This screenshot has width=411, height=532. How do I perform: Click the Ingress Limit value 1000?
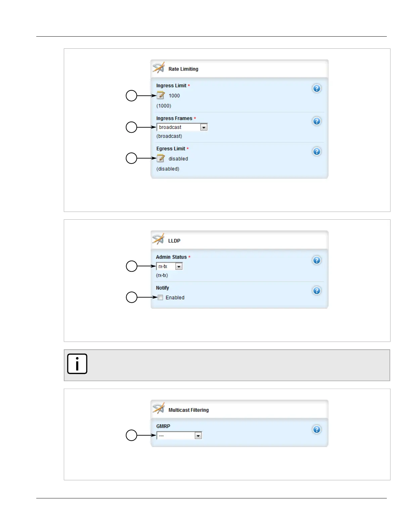174,96
